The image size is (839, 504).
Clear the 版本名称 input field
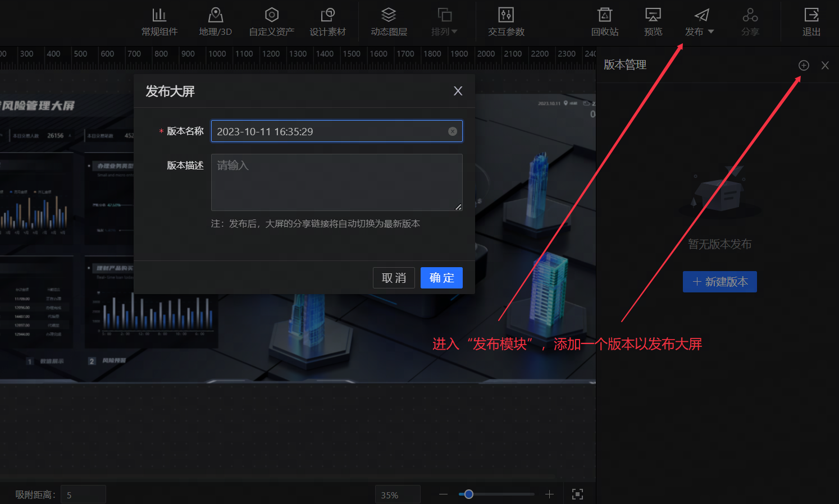(453, 131)
